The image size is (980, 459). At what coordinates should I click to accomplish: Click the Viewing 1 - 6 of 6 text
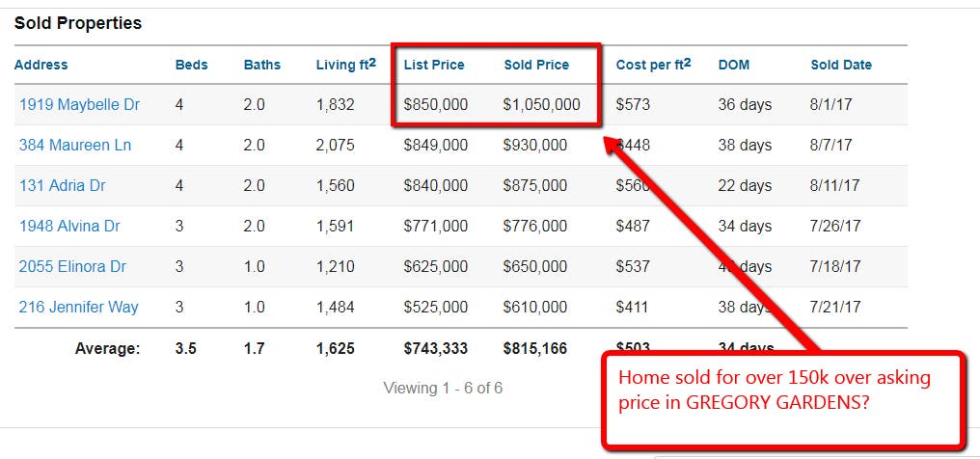point(443,388)
